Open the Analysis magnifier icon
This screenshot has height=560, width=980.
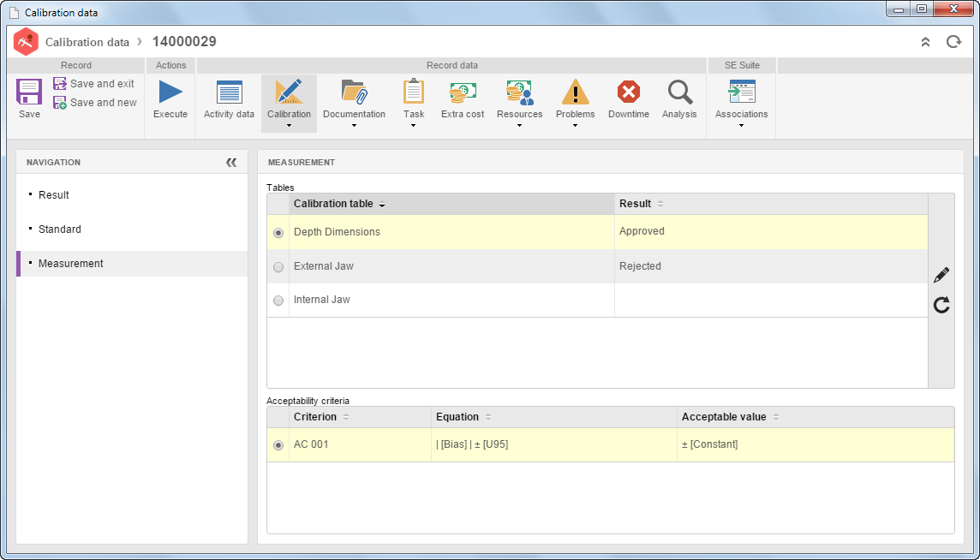pyautogui.click(x=679, y=92)
